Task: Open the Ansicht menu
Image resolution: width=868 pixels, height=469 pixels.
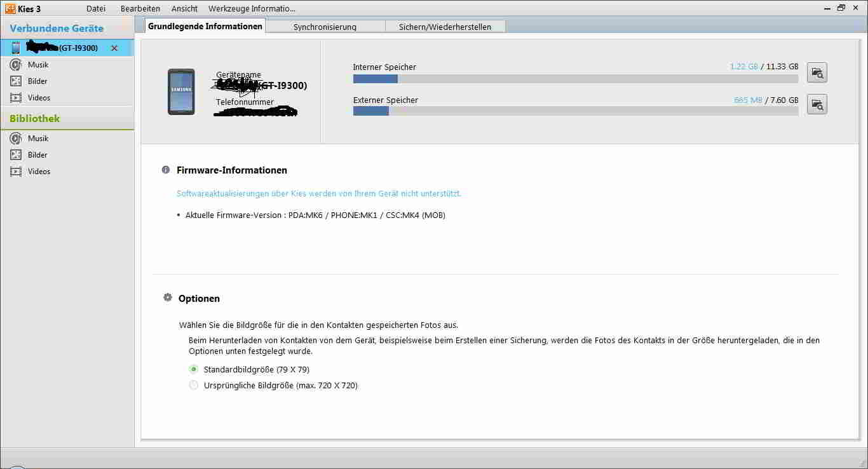Action: (x=184, y=8)
